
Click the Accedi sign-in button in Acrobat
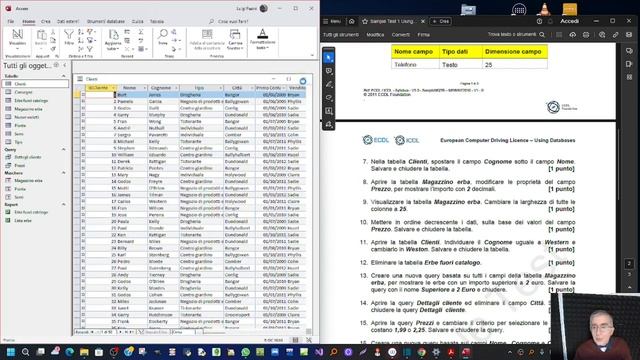coord(569,21)
